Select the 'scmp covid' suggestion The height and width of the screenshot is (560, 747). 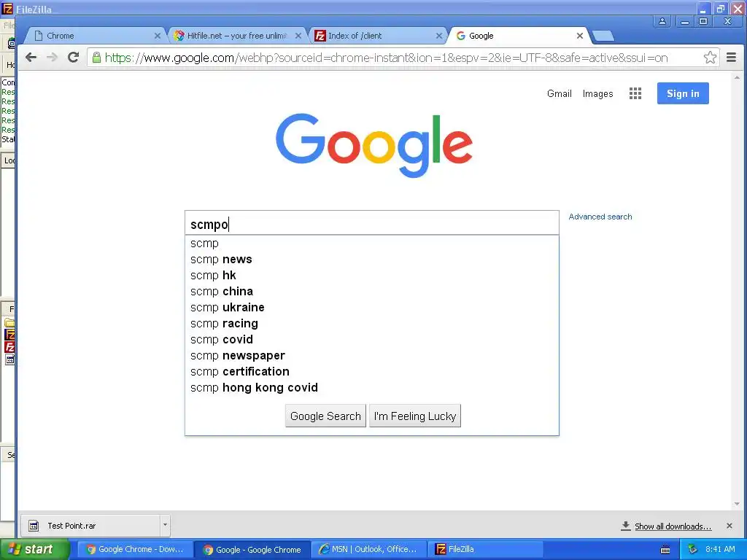point(371,340)
